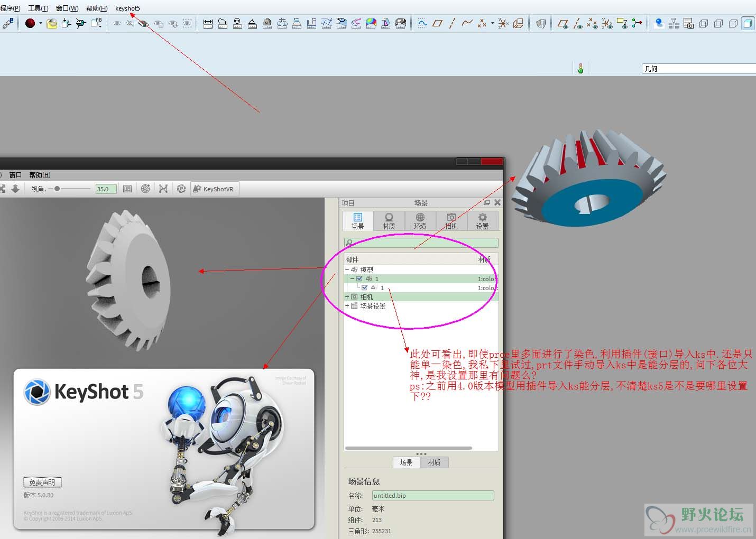The width and height of the screenshot is (756, 539).
Task: Toggle datum axis display eye icon
Action: tap(578, 23)
